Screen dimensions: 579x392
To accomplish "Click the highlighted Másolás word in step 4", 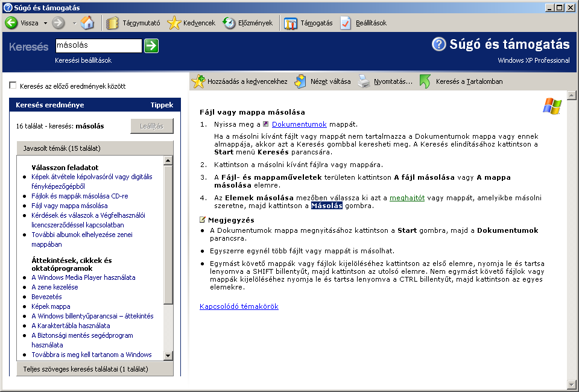I will (327, 206).
